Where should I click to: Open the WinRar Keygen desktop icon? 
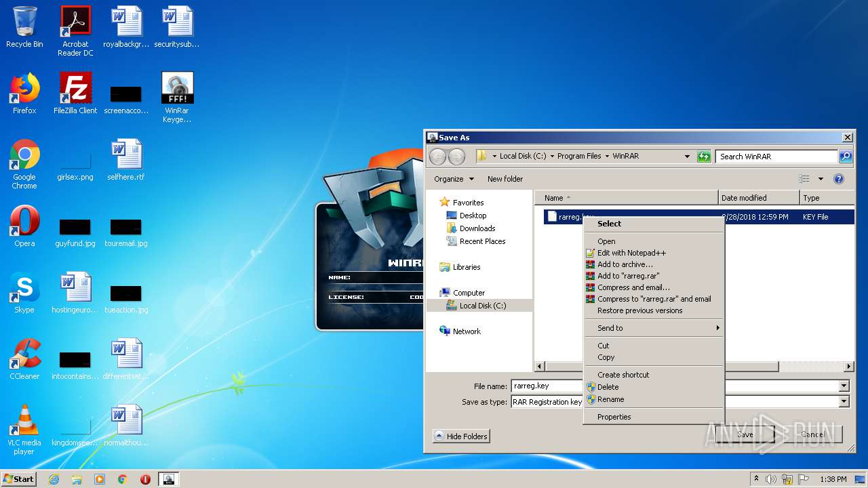pyautogui.click(x=177, y=98)
